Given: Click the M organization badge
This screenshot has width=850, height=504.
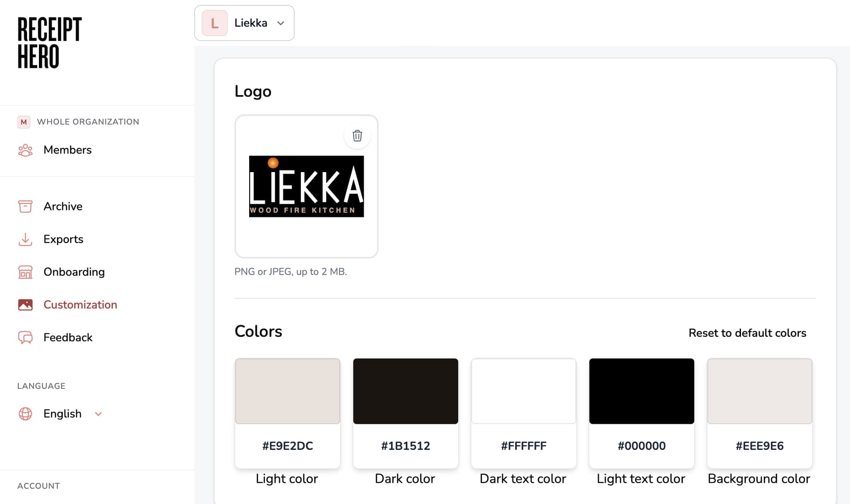Looking at the screenshot, I should [24, 122].
